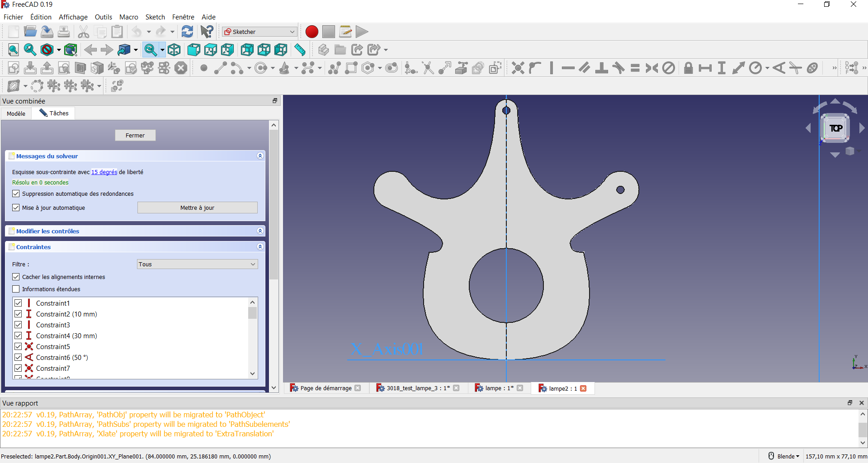
Task: Open the Macro menu
Action: [129, 17]
